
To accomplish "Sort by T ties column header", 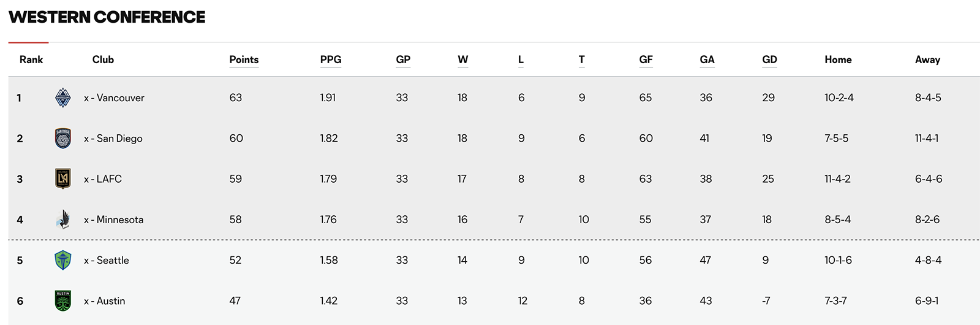I will point(581,59).
